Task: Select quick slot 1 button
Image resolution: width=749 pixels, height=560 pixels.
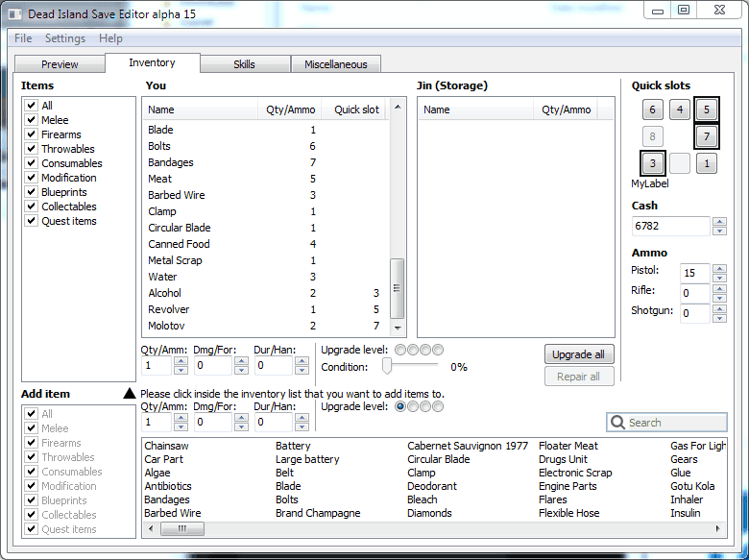Action: [707, 163]
